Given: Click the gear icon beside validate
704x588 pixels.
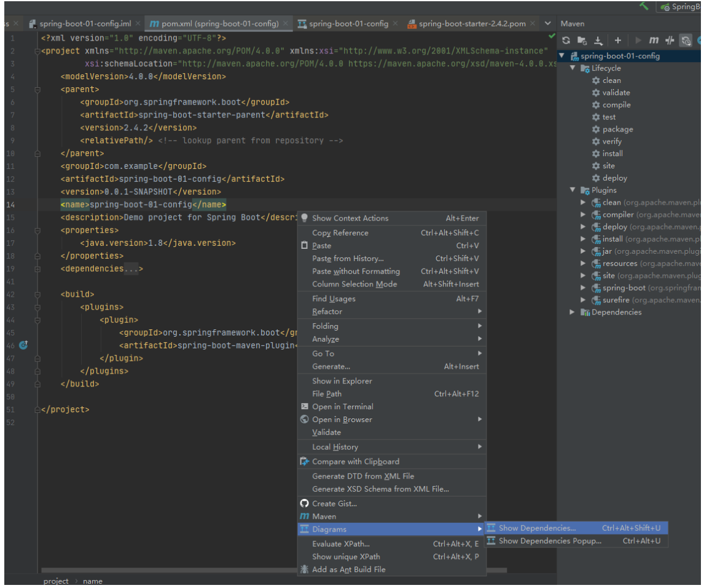Looking at the screenshot, I should [x=596, y=93].
